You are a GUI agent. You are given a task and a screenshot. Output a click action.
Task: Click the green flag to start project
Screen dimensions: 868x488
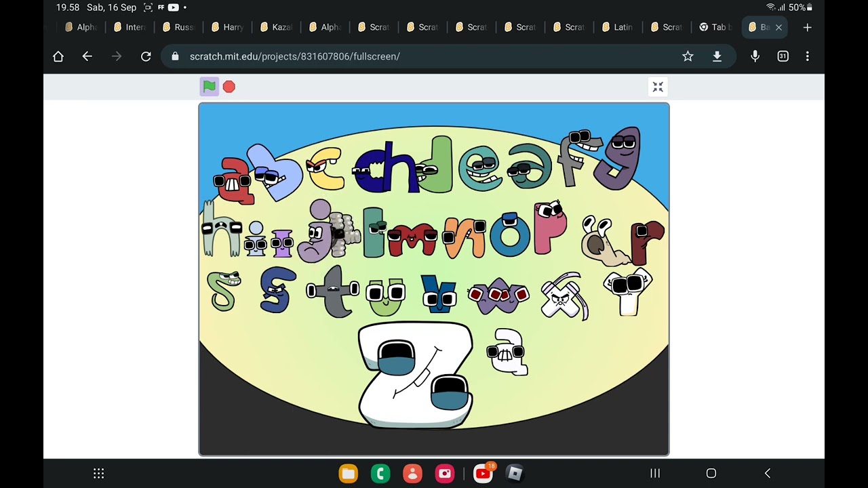(210, 87)
